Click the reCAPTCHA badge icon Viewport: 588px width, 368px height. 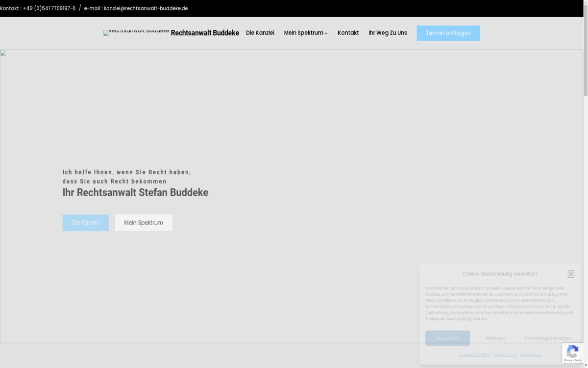572,352
